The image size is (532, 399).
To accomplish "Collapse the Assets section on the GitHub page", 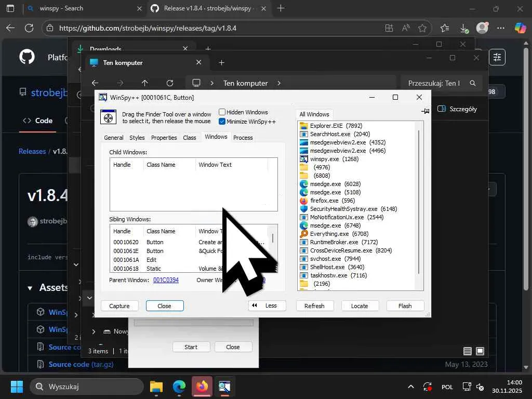I will pos(30,288).
